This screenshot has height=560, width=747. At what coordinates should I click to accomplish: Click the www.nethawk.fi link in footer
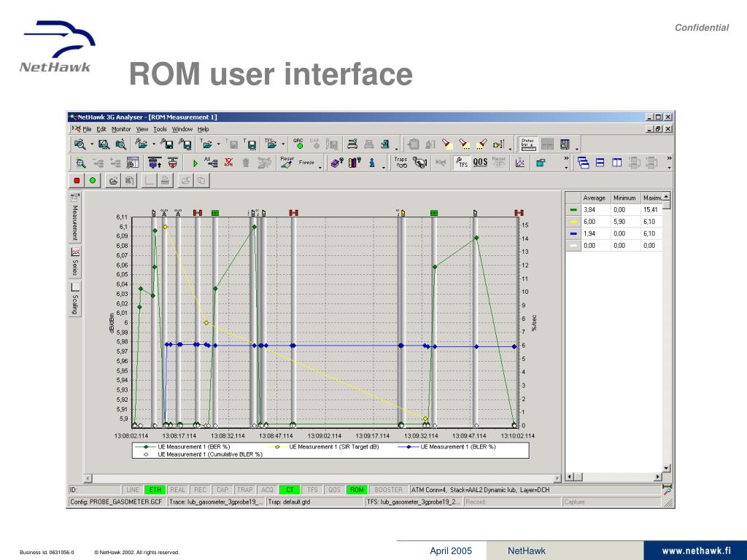695,551
